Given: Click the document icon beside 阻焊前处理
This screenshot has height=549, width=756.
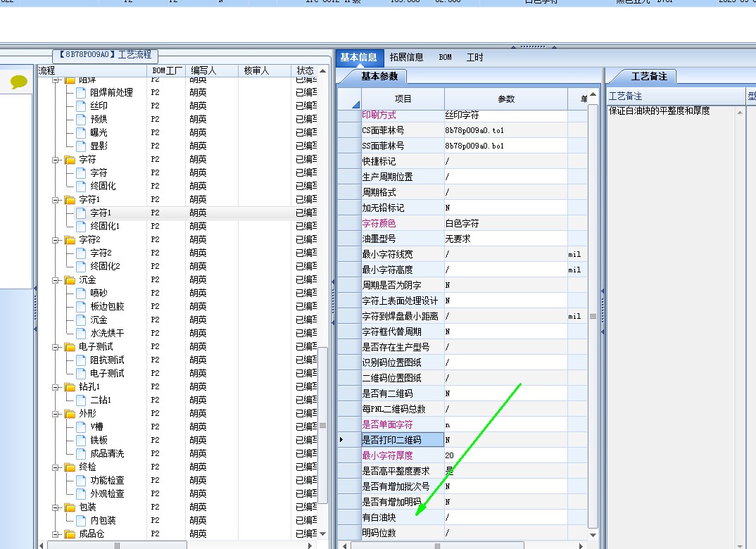Looking at the screenshot, I should tap(81, 92).
